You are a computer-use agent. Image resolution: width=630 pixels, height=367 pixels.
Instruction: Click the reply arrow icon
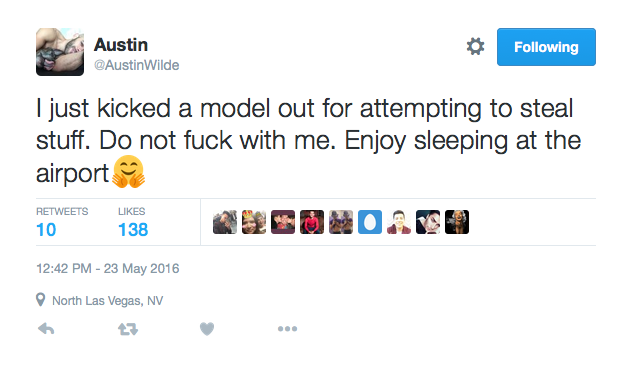46,329
